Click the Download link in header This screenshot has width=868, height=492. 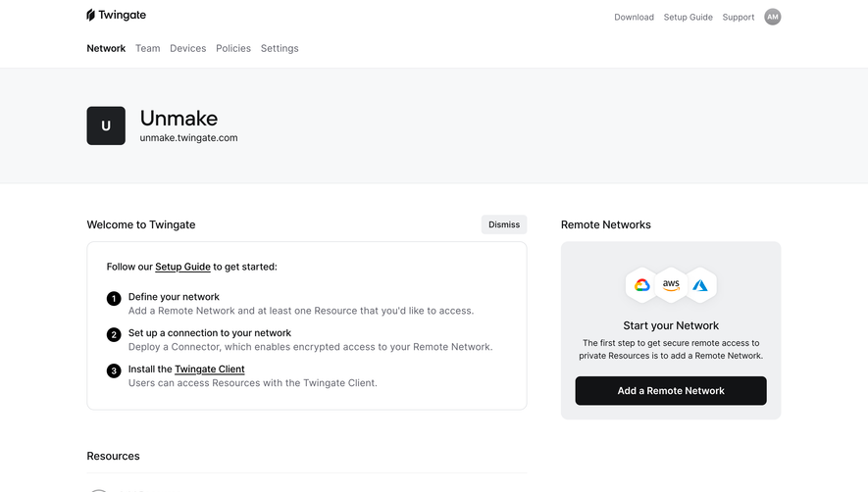(x=634, y=18)
